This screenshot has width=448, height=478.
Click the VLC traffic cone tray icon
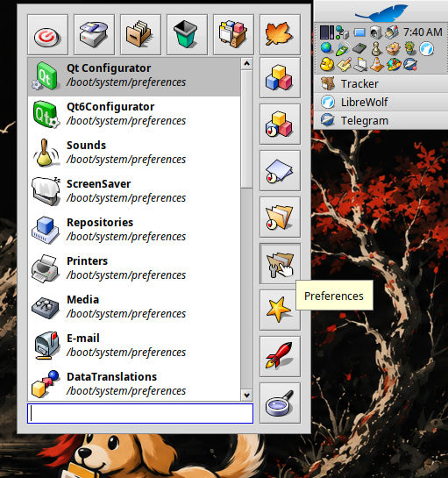(x=377, y=64)
